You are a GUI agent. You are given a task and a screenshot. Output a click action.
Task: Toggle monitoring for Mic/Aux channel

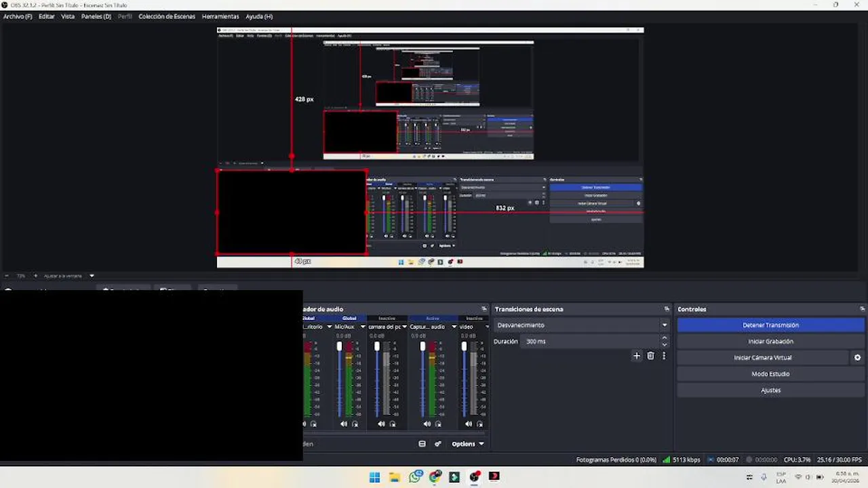pyautogui.click(x=355, y=424)
